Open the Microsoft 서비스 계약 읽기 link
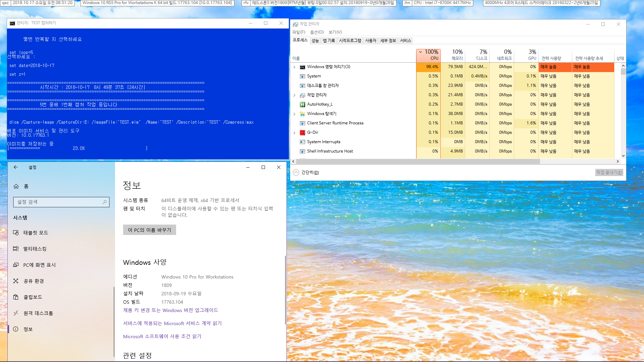The image size is (644, 362). tap(172, 323)
